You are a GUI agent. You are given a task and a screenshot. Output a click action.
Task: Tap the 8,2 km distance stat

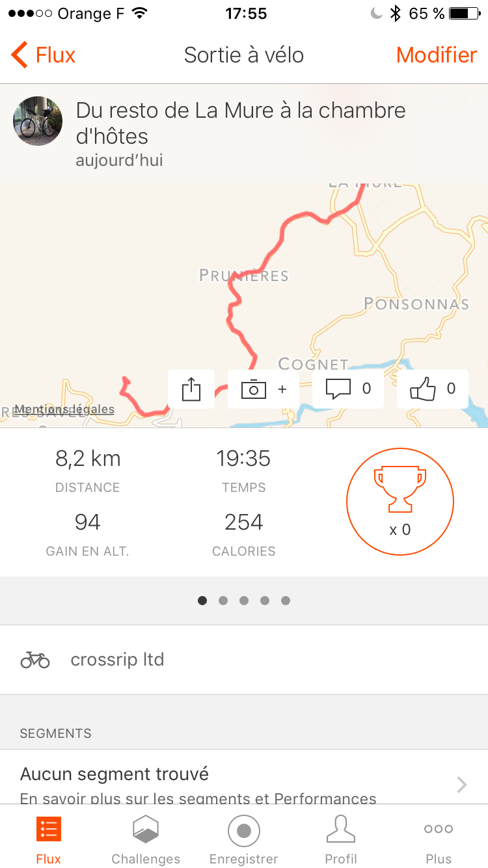[88, 459]
